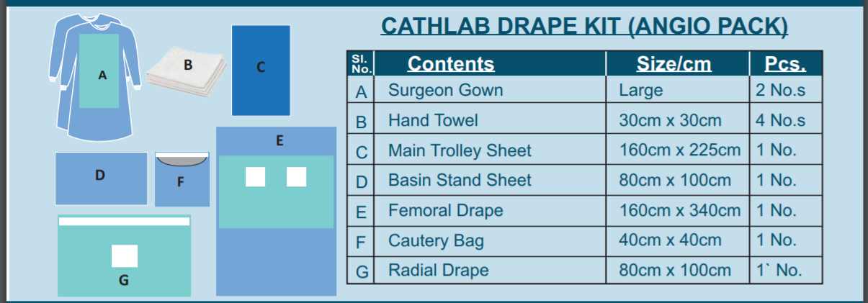
Task: Click the white fenestration square on radial drape
Action: pos(125,255)
